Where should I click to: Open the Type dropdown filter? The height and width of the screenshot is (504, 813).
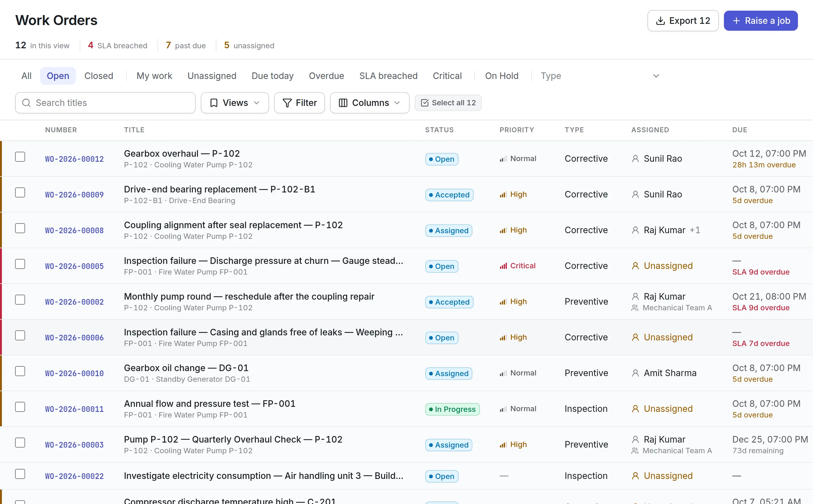[x=600, y=76]
